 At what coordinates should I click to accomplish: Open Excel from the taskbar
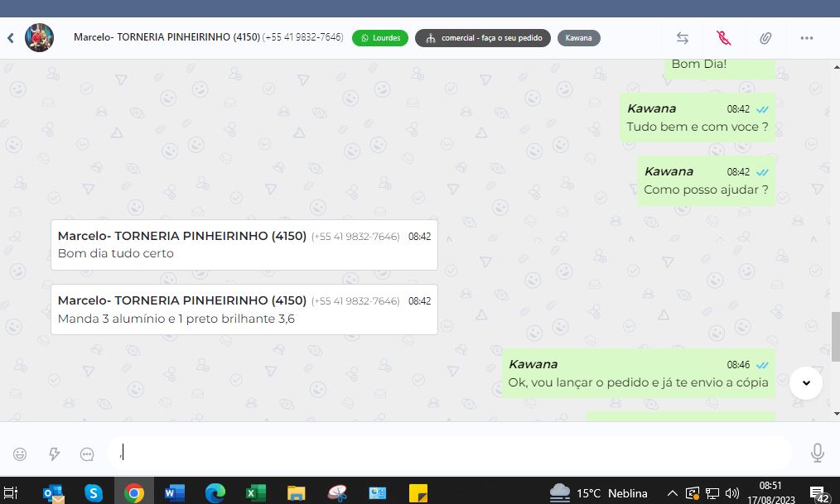[255, 493]
